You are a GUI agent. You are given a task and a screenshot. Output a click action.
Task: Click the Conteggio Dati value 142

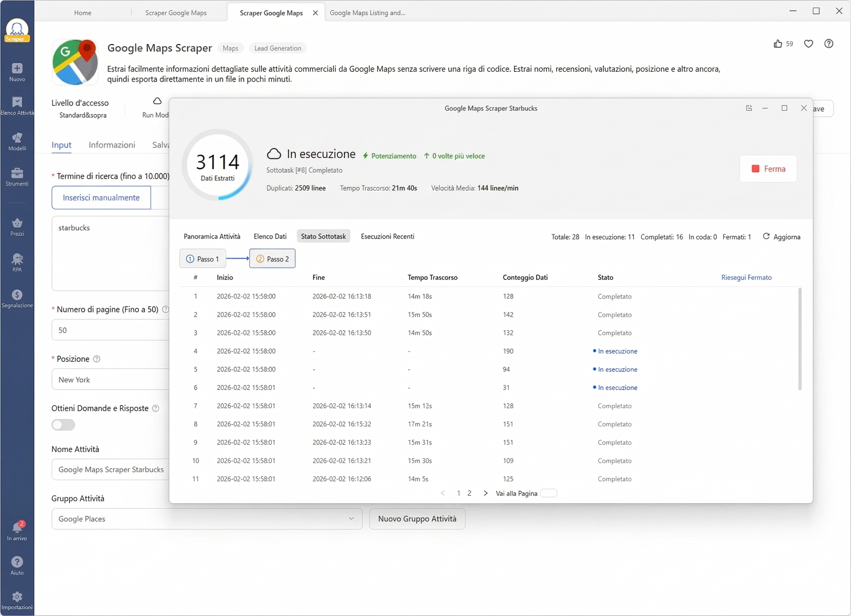(x=508, y=315)
